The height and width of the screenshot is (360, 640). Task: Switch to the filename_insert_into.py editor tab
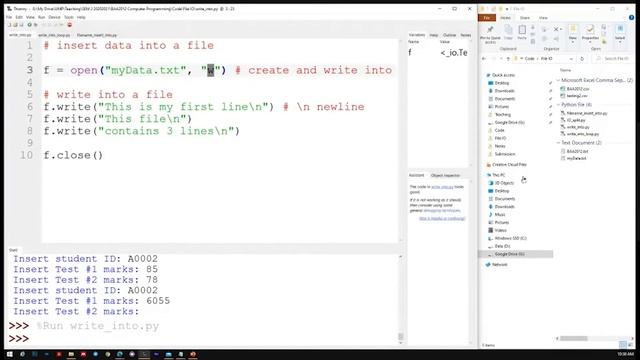tap(97, 35)
